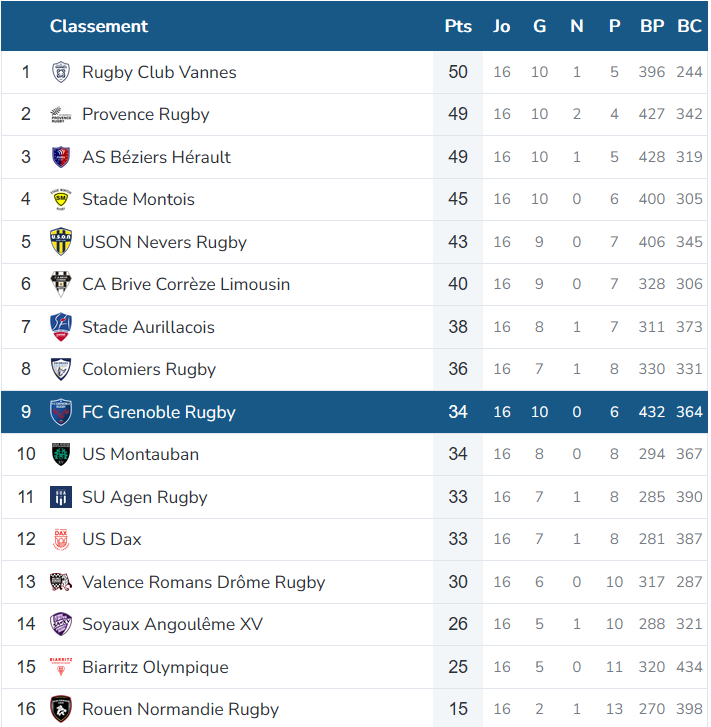Select the US Dax red logo
This screenshot has width=711, height=727.
point(61,539)
